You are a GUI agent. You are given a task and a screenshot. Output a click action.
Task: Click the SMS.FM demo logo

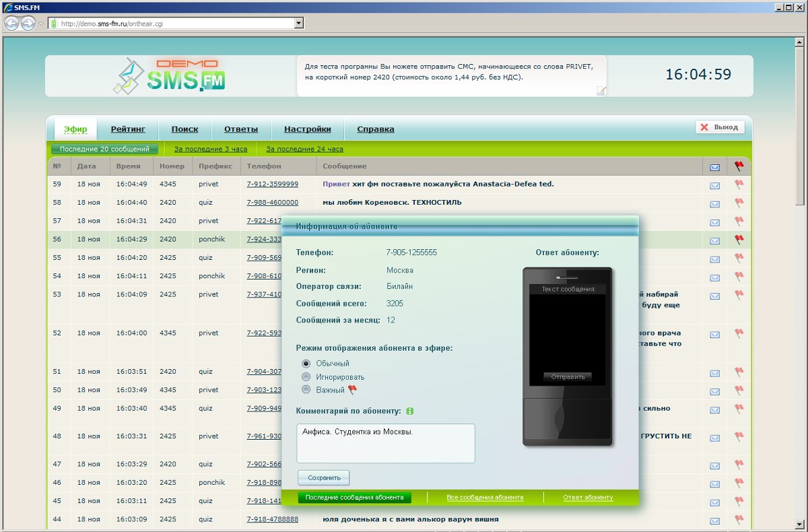coord(169,76)
